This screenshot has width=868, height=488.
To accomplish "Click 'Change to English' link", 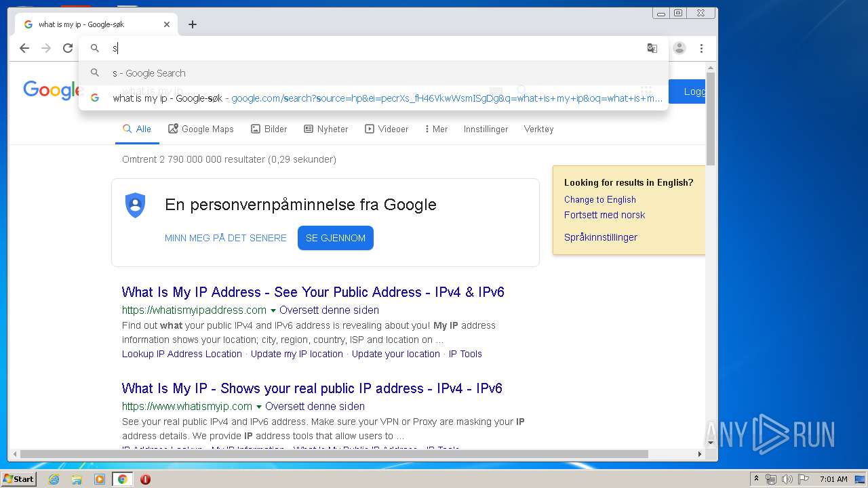I will [600, 199].
